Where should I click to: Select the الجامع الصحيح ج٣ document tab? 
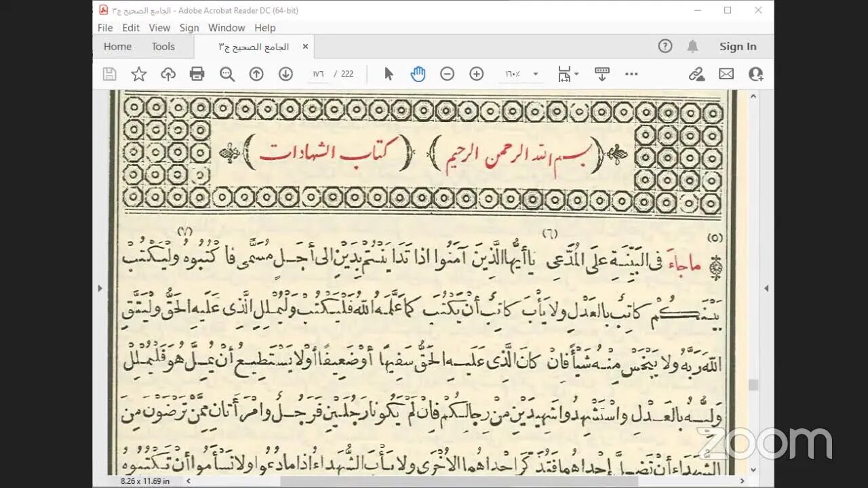[x=254, y=47]
